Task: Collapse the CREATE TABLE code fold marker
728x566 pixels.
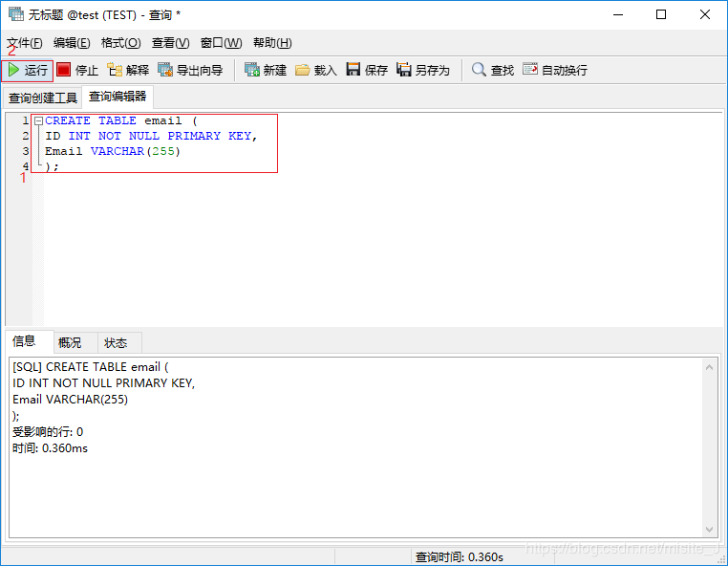Action: [39, 120]
